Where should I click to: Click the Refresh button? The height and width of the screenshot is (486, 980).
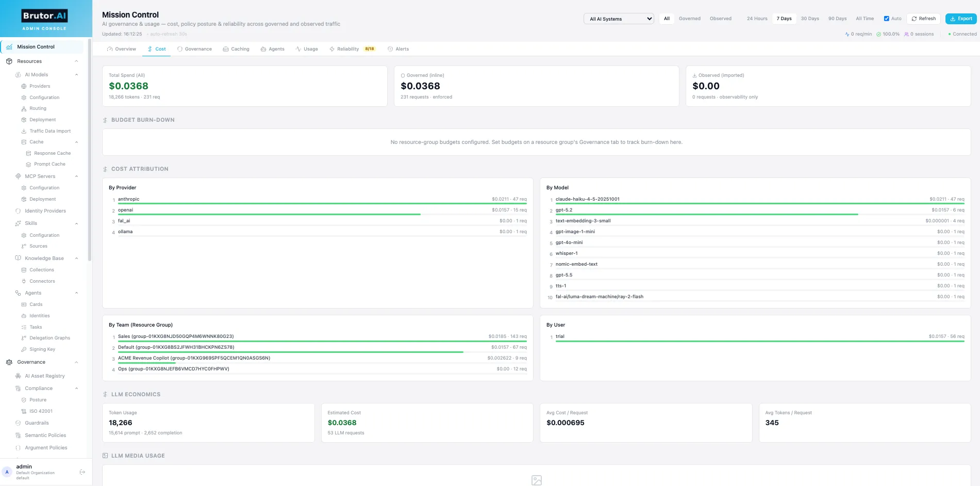point(923,19)
